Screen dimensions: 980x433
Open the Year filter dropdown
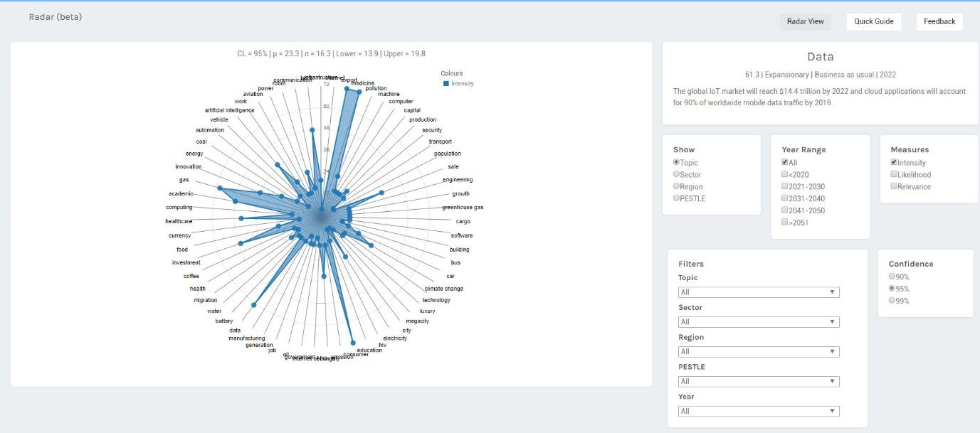point(759,411)
